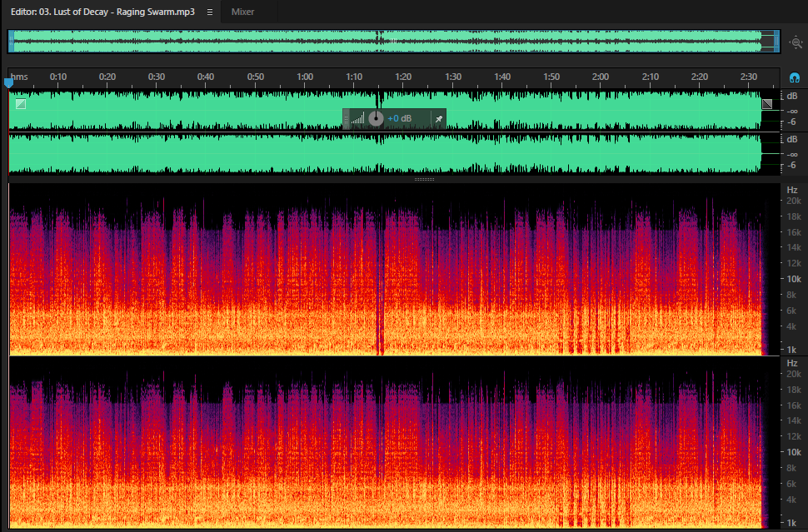Click the 2:00 mark on the timeline
The width and height of the screenshot is (808, 532).
tap(601, 77)
